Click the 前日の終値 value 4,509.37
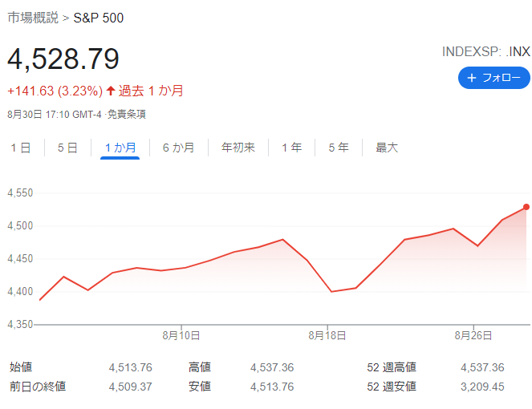 pos(131,387)
